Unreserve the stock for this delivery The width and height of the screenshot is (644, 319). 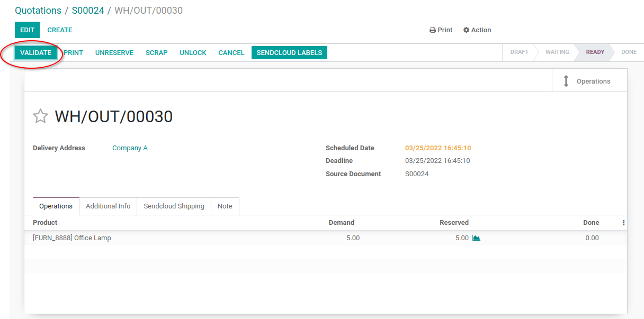[114, 53]
